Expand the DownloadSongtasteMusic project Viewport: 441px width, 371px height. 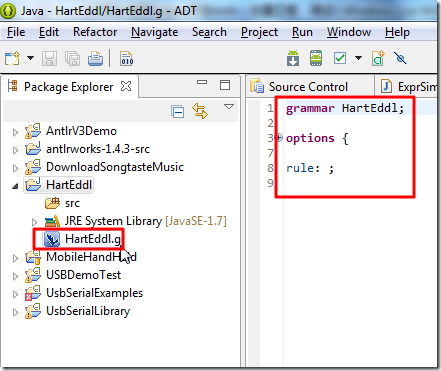(x=15, y=168)
